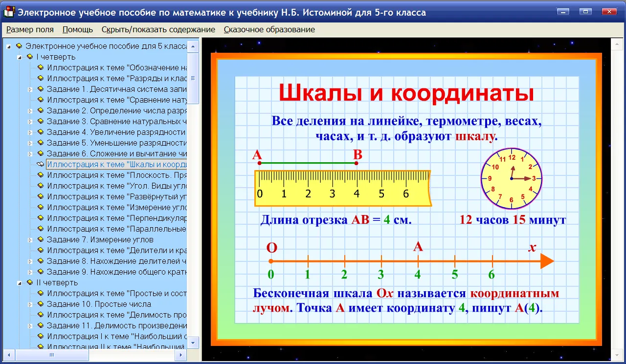Select the 'I четверть' label text

pyautogui.click(x=56, y=57)
